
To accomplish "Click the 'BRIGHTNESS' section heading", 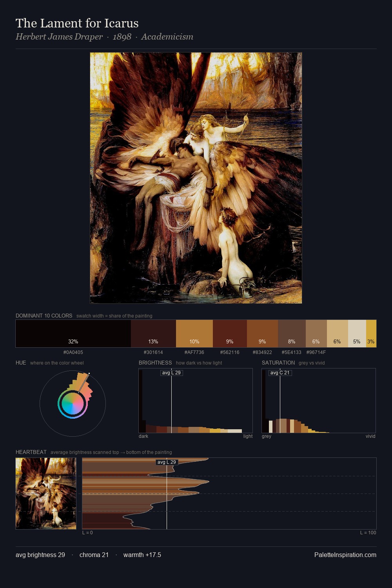I will coord(155,363).
